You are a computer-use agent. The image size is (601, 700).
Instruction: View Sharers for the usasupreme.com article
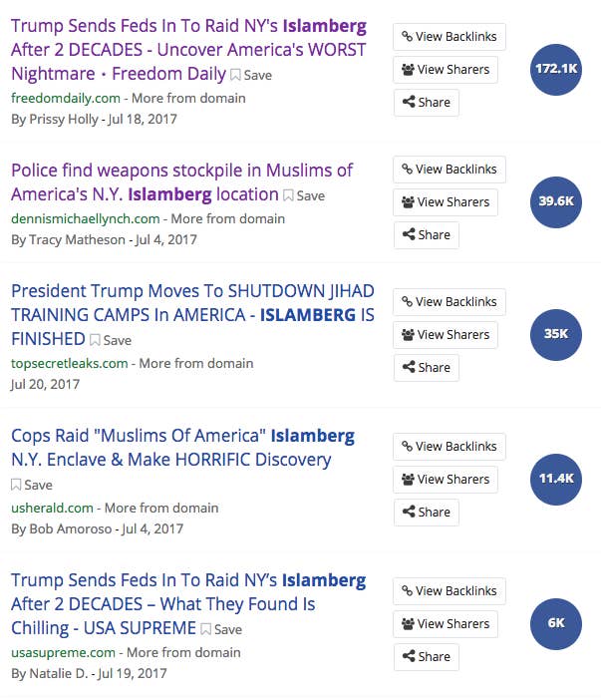tap(446, 623)
